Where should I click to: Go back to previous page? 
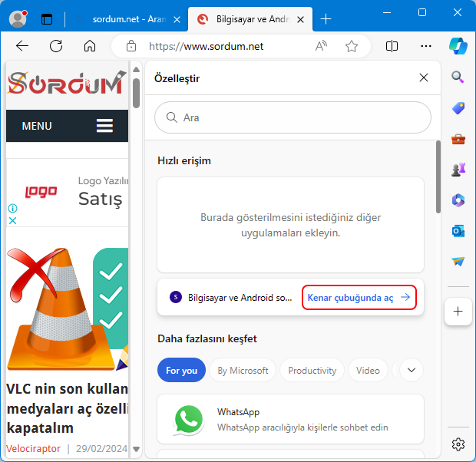point(22,46)
